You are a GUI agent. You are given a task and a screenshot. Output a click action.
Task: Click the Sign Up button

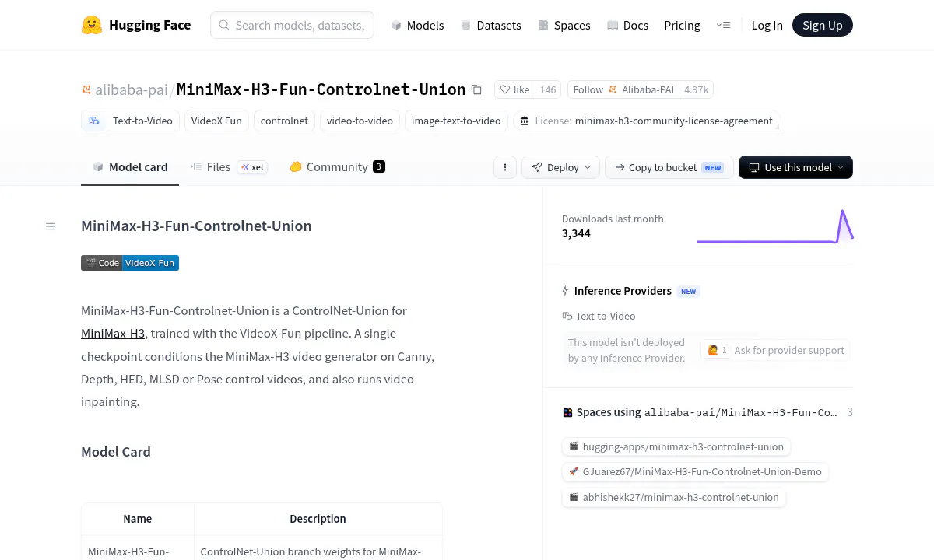point(823,25)
